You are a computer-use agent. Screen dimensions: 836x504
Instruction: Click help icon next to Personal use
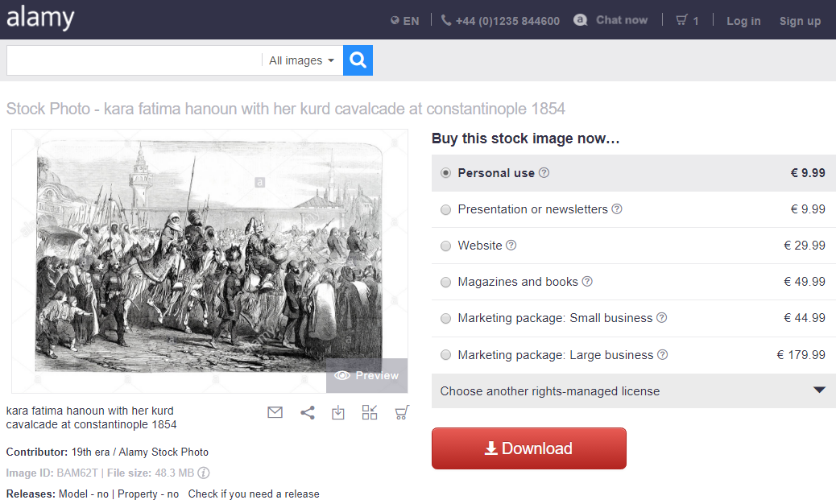(544, 172)
